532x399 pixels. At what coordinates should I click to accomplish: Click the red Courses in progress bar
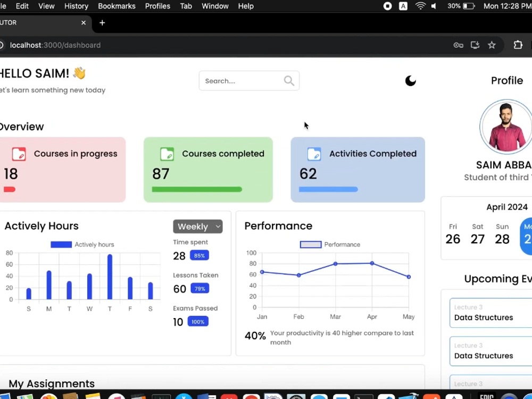pos(9,189)
